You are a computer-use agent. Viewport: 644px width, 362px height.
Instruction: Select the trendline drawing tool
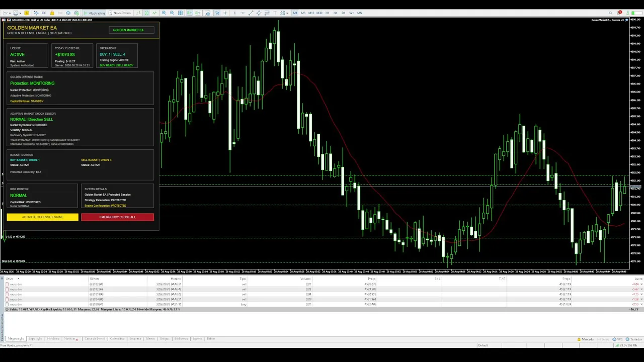point(251,13)
